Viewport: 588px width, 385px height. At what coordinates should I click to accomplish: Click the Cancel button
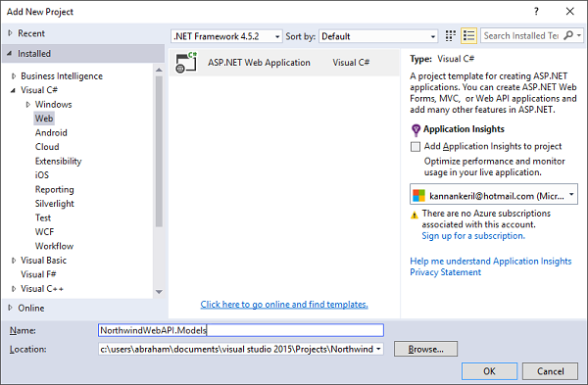pos(550,371)
